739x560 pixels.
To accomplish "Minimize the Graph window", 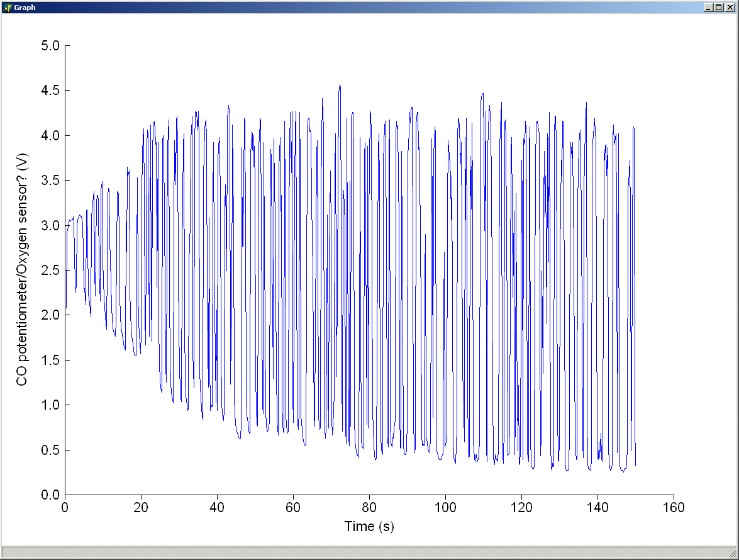I will click(x=708, y=8).
